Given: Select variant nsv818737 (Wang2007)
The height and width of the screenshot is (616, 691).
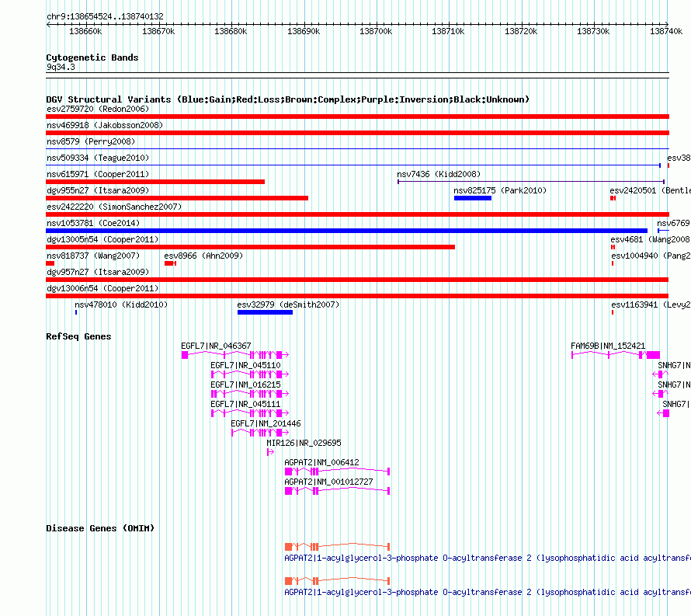Looking at the screenshot, I should coord(50,263).
